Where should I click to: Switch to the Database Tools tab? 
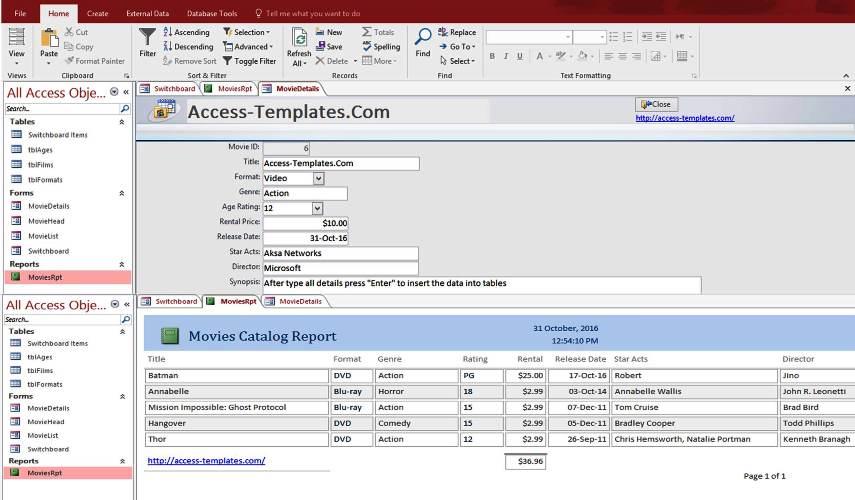click(212, 13)
